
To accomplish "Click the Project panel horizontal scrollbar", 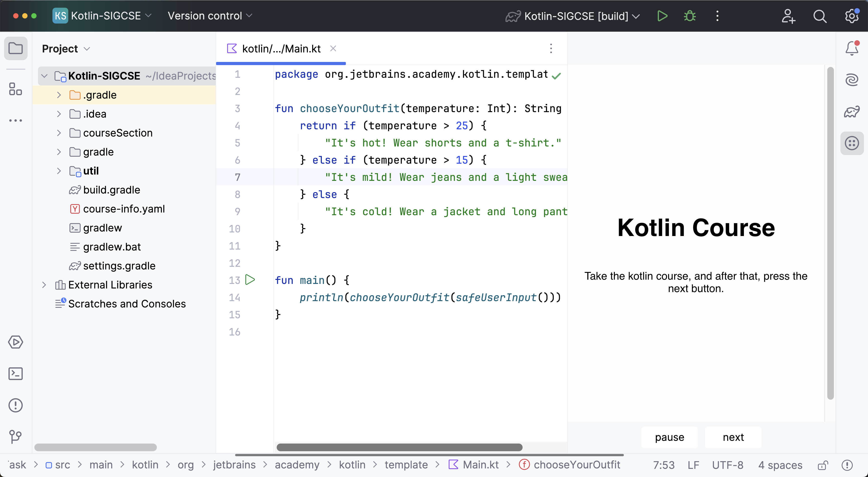I will click(x=95, y=447).
